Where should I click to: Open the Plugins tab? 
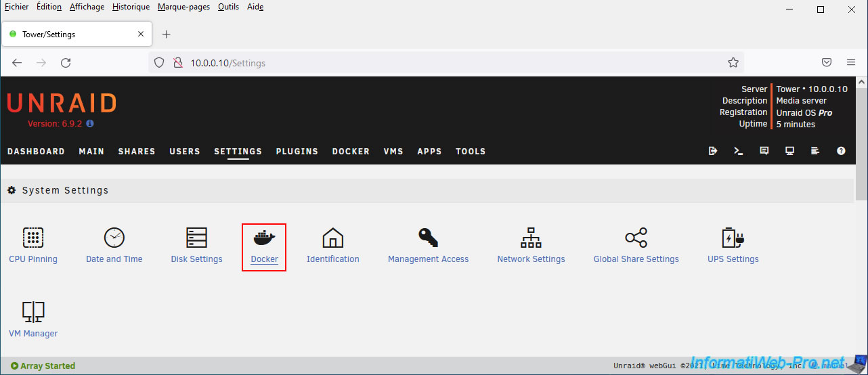[297, 152]
